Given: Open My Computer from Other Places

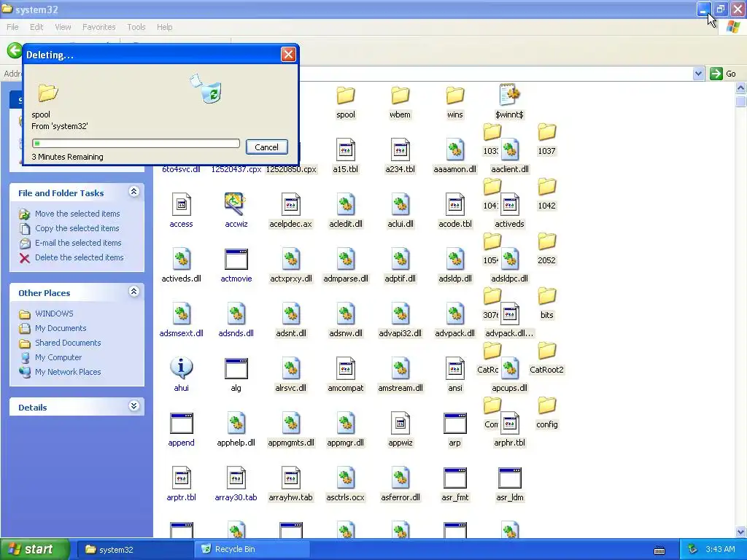Looking at the screenshot, I should 58,357.
